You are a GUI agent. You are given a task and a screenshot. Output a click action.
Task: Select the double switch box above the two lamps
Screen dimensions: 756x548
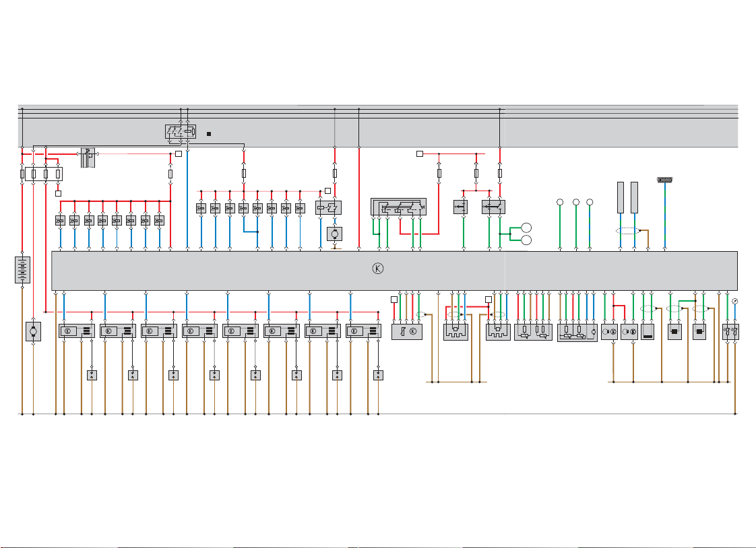(493, 207)
